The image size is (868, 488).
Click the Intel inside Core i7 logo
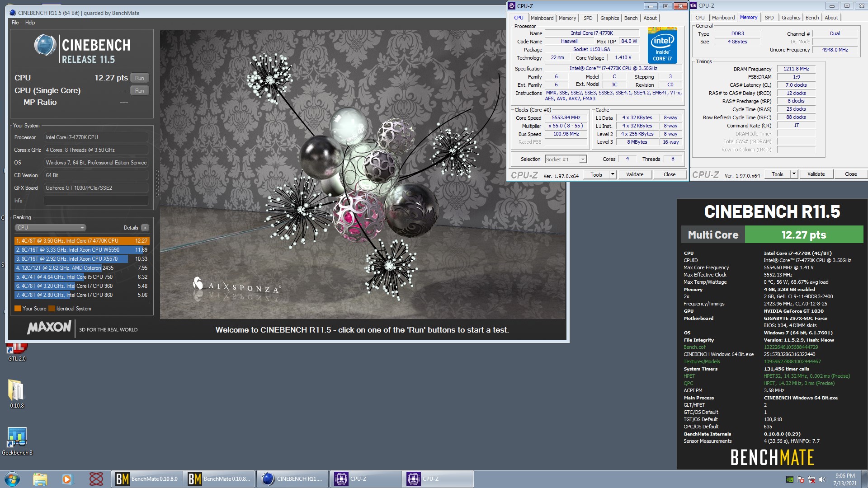pyautogui.click(x=662, y=45)
